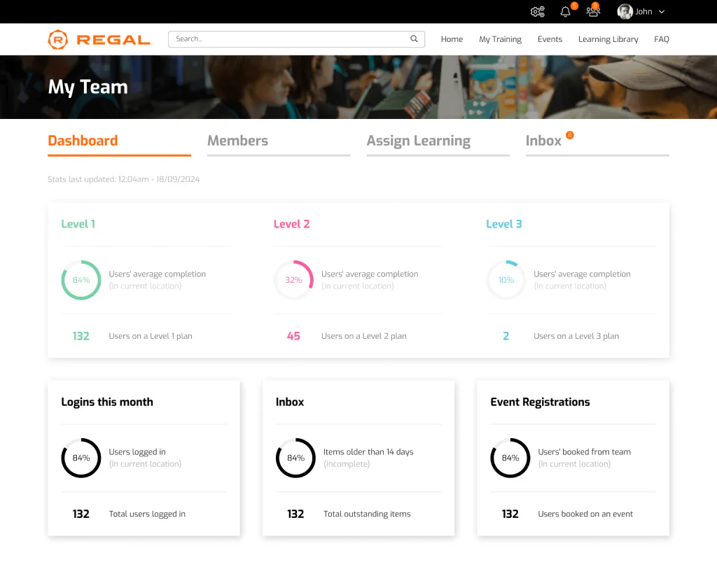Expand the John user dropdown chevron
Viewport: 717px width, 588px height.
(662, 12)
